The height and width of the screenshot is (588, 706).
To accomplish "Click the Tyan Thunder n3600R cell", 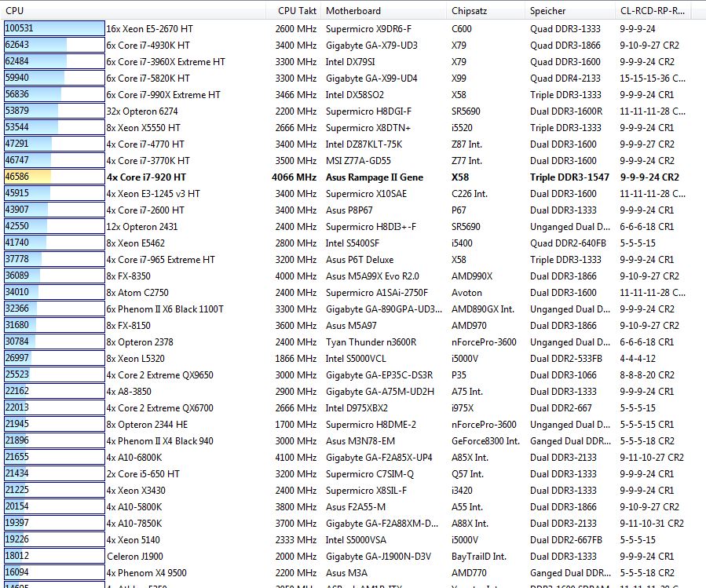I will point(371,342).
